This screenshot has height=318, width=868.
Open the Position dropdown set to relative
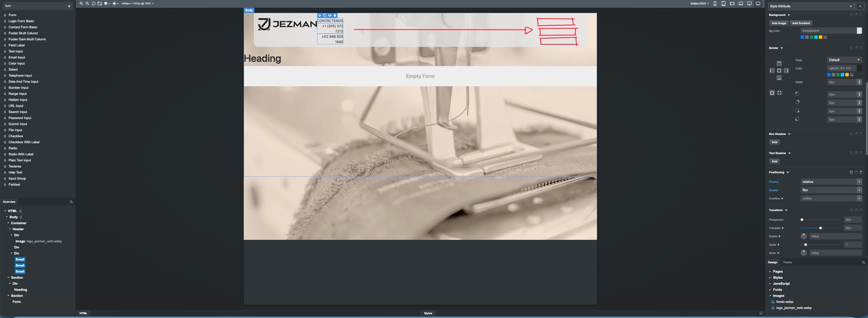point(831,182)
